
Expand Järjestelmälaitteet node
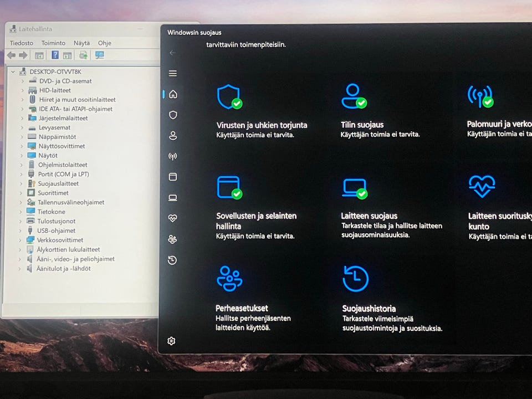pyautogui.click(x=22, y=118)
